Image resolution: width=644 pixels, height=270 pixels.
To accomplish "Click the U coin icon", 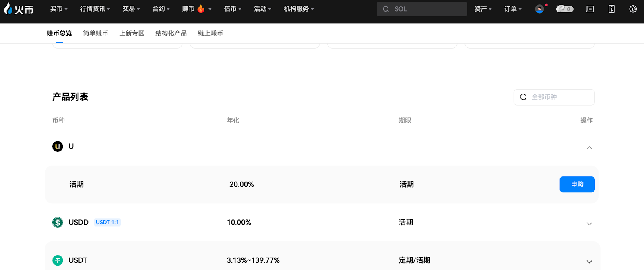I will coord(58,147).
